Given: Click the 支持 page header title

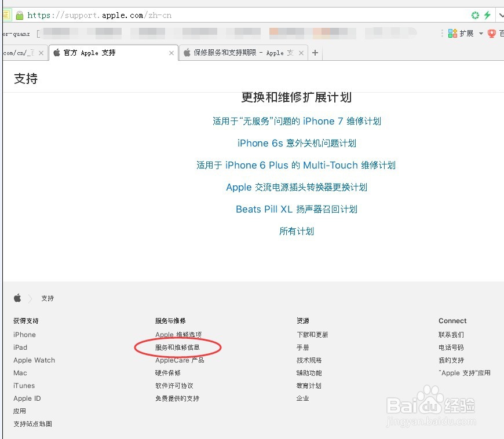Looking at the screenshot, I should [x=25, y=78].
